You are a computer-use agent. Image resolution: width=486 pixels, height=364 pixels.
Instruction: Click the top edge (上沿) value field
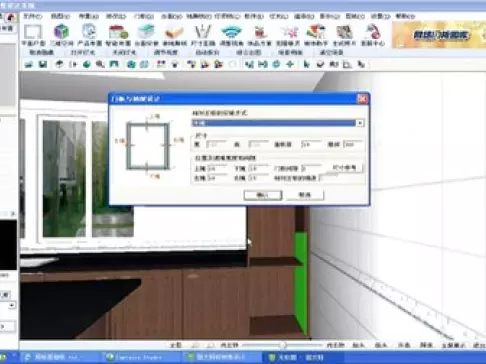click(x=217, y=169)
